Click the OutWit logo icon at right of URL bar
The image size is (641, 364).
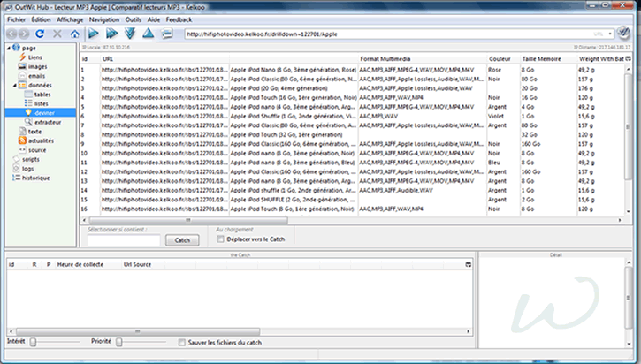point(623,33)
